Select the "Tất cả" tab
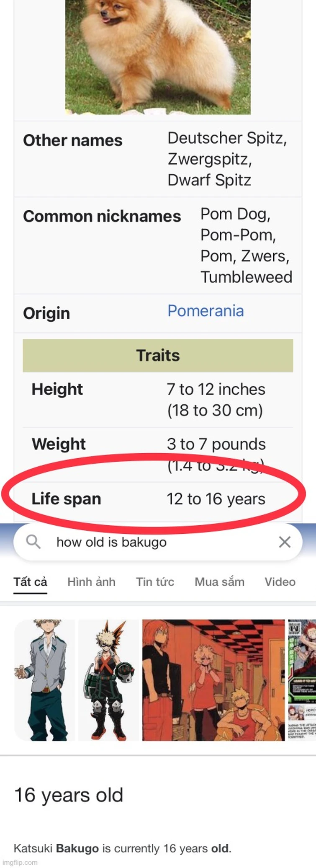This screenshot has height=868, width=316. click(30, 581)
